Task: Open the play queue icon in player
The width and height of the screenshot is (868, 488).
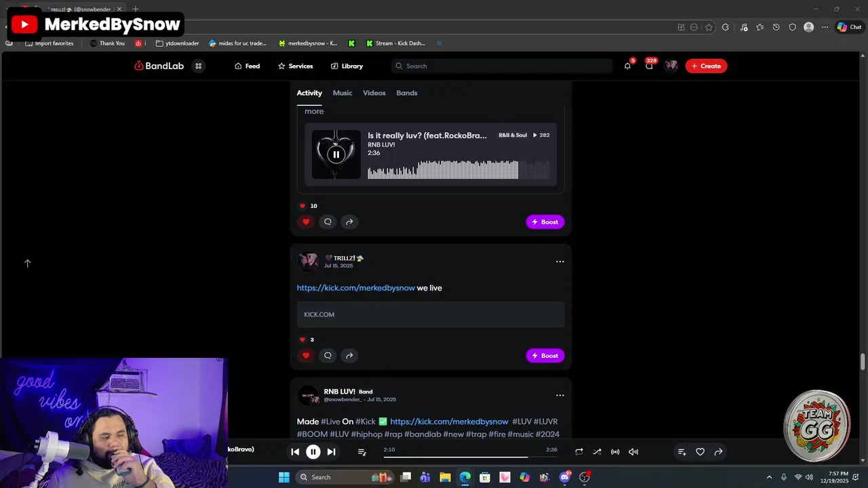Action: 362,452
